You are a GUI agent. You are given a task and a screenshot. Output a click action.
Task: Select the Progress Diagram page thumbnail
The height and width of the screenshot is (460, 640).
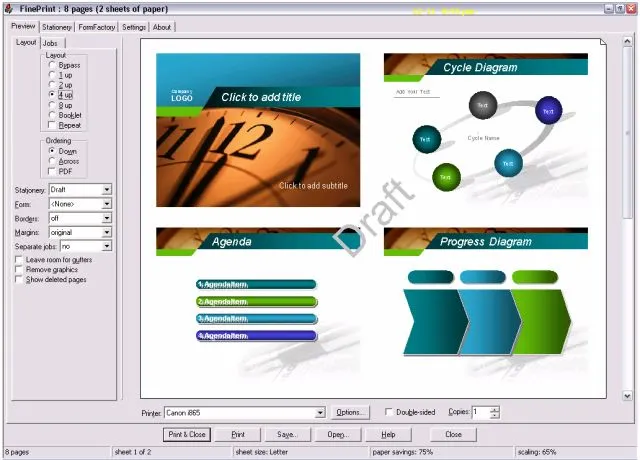pos(486,304)
